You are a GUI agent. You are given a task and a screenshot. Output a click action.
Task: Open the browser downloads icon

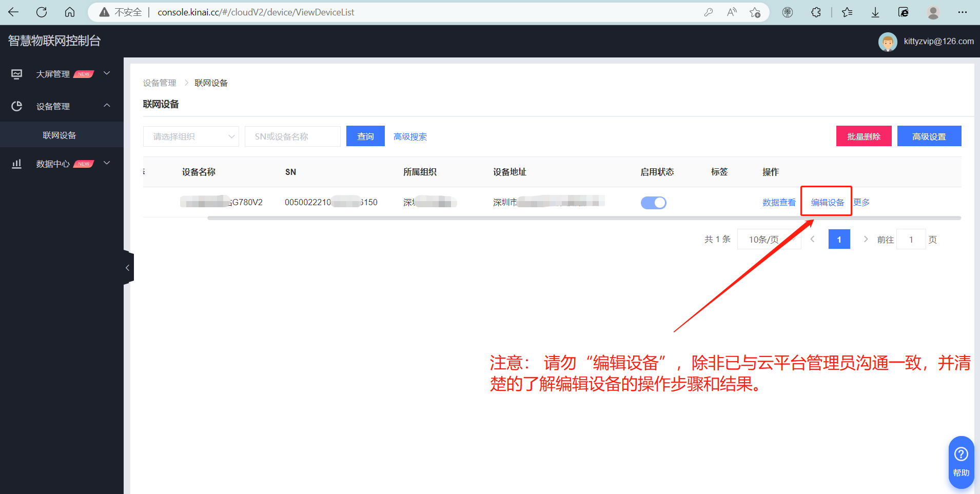pyautogui.click(x=875, y=12)
